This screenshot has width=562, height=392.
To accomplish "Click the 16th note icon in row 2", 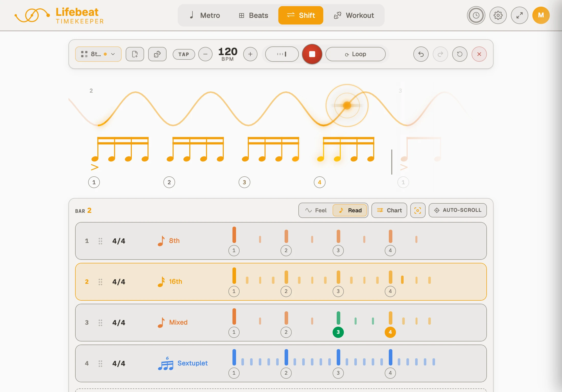I will pos(161,281).
